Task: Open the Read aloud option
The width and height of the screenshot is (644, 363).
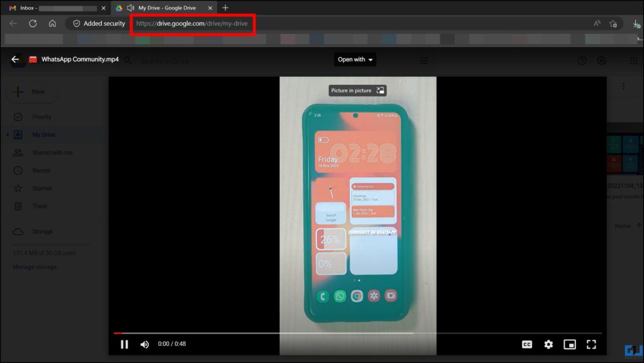Action: click(597, 23)
